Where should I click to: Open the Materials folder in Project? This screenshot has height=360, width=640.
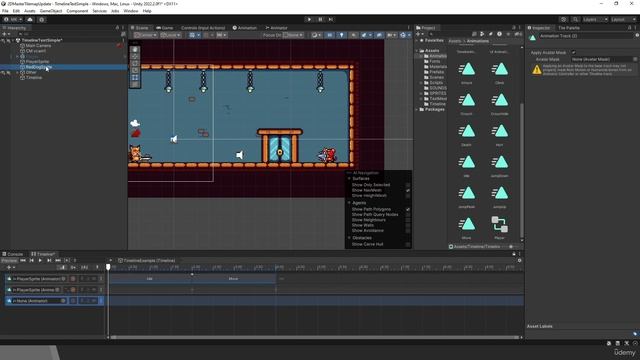(435, 67)
